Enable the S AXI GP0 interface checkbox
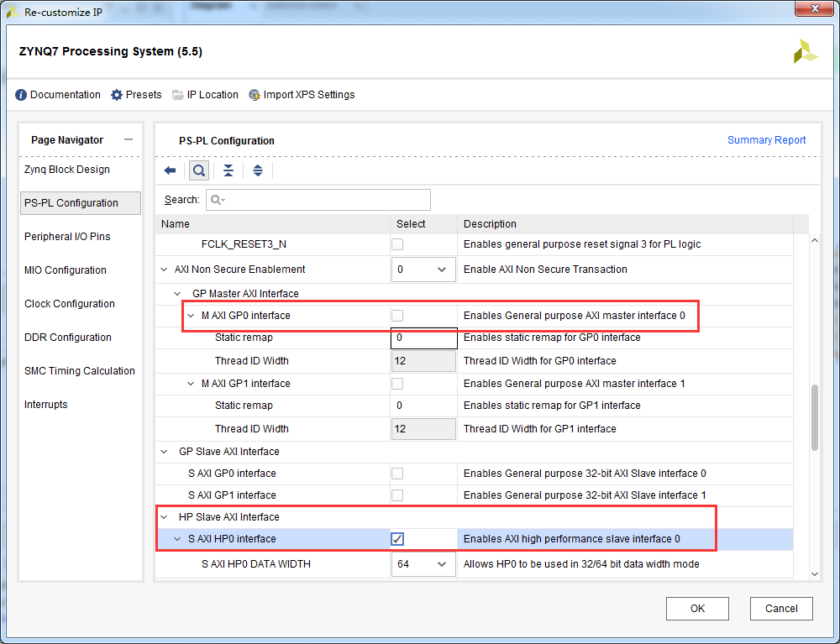Image resolution: width=840 pixels, height=644 pixels. (397, 474)
